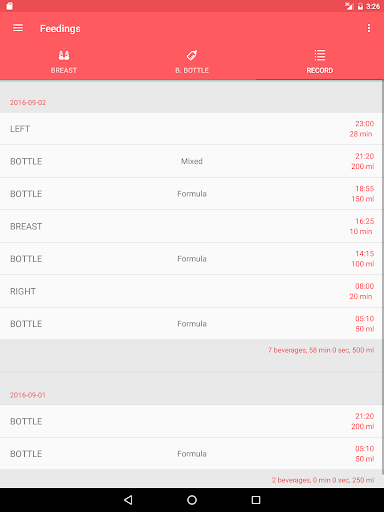Image resolution: width=384 pixels, height=512 pixels.
Task: Open the 200 ml bottle entry on 2016-09-01
Action: pyautogui.click(x=191, y=421)
